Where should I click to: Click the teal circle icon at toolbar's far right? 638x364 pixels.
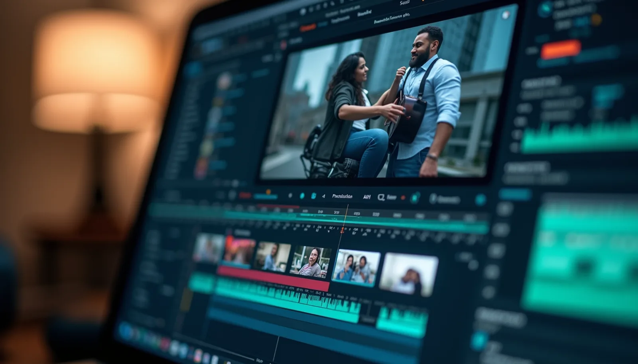click(480, 200)
